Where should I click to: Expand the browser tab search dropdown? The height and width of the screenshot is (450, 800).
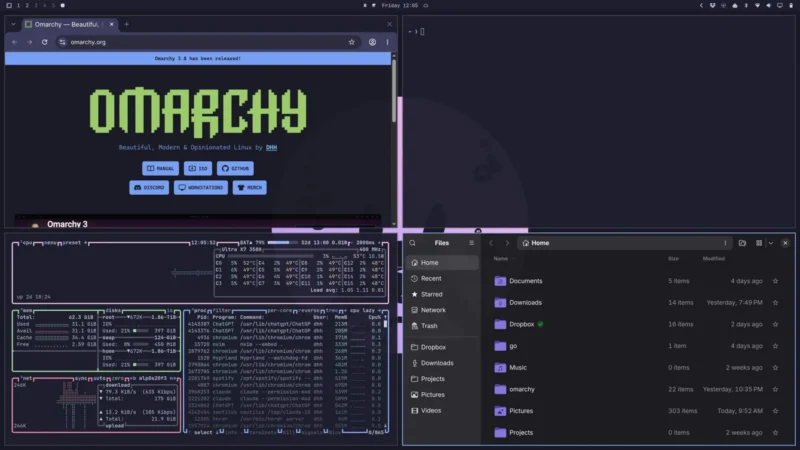coord(13,24)
